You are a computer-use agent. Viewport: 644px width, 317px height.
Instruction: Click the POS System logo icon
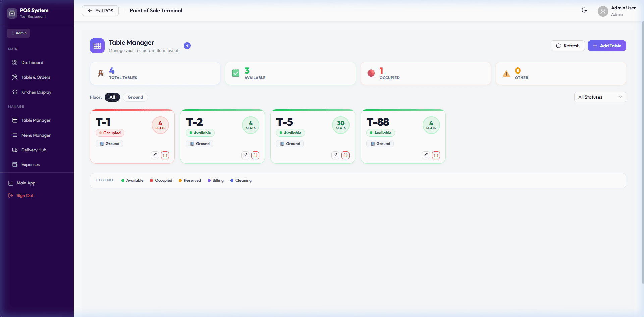(x=12, y=13)
